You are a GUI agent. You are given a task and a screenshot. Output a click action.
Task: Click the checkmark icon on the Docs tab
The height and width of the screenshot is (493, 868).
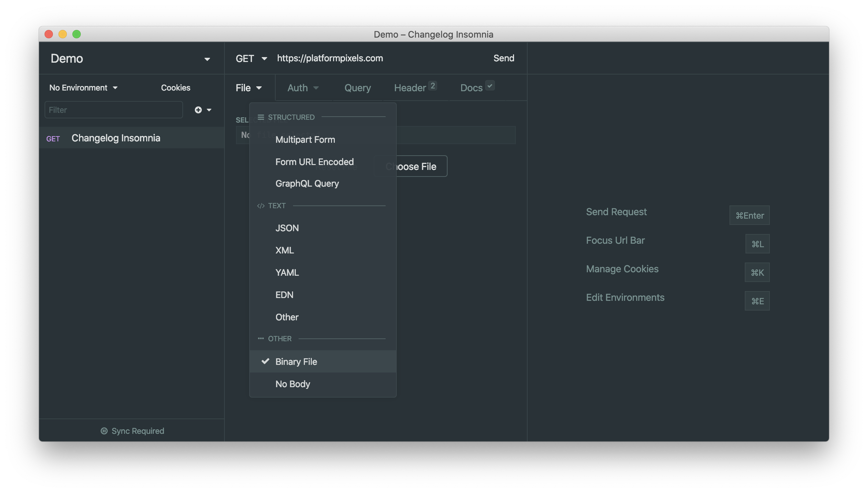[489, 86]
